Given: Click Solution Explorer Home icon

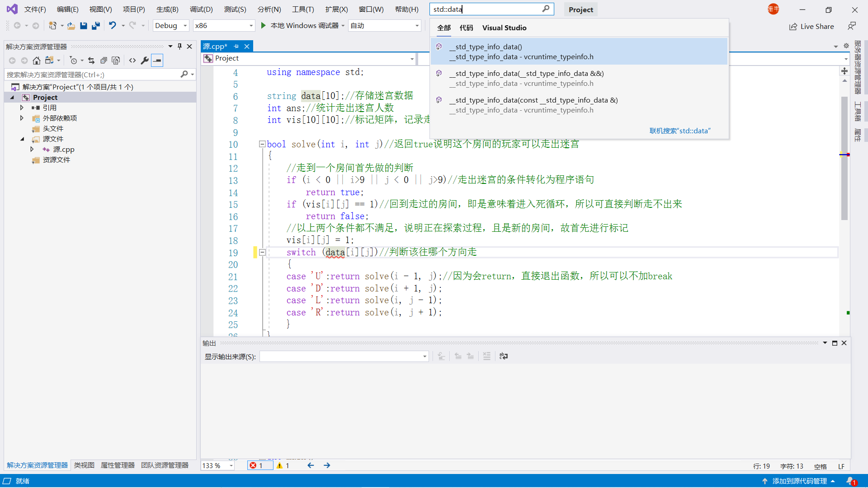Looking at the screenshot, I should click(37, 60).
